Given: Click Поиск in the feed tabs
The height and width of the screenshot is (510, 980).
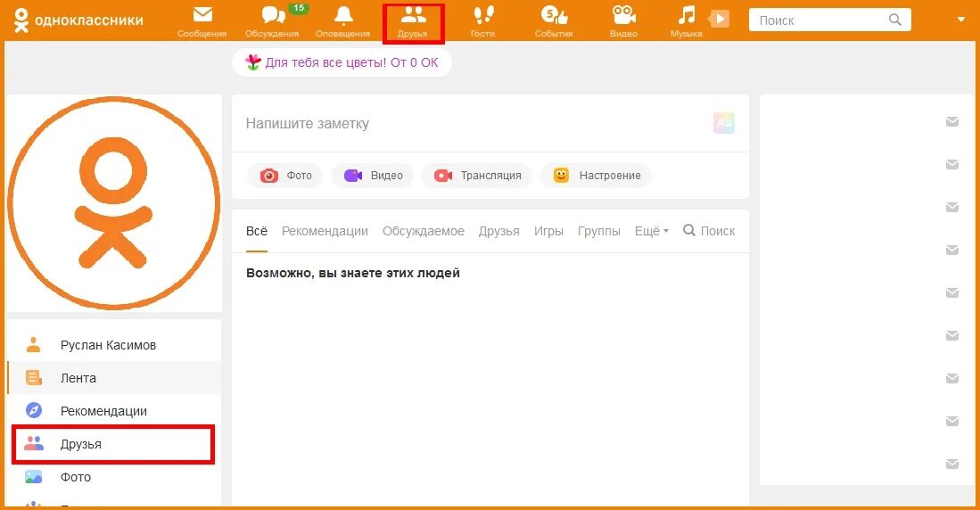Looking at the screenshot, I should coord(710,231).
